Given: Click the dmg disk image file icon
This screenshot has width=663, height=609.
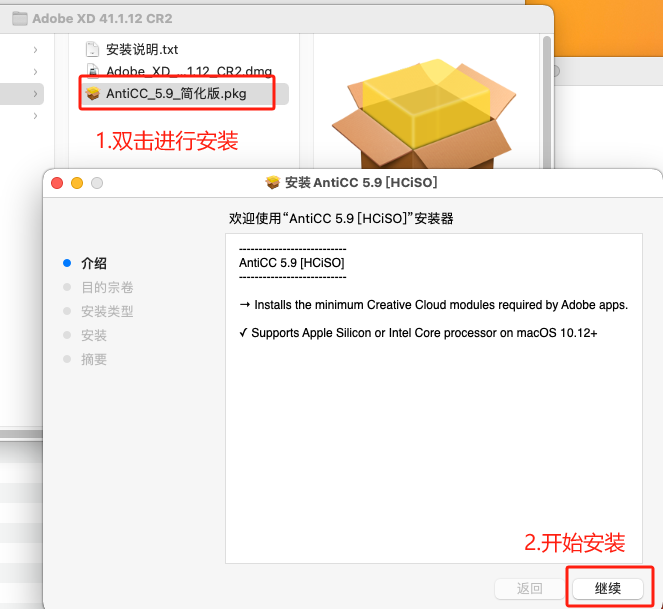Looking at the screenshot, I should [x=93, y=71].
